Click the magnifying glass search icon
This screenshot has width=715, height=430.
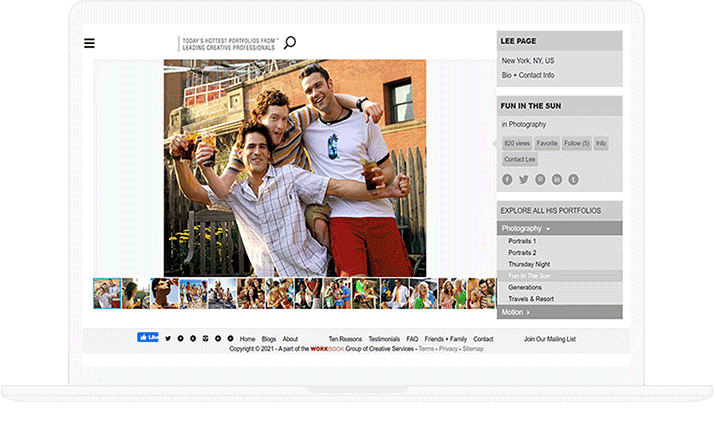tap(290, 43)
